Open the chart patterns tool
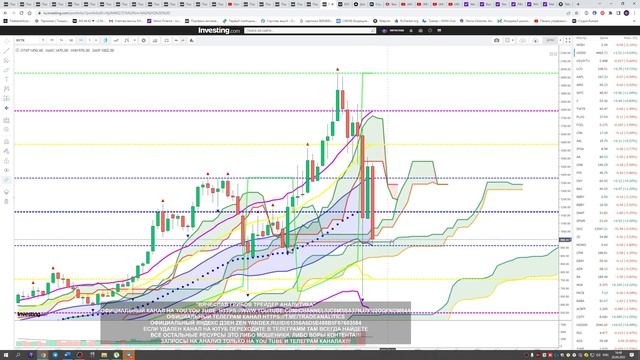640x360 pixels. [x=6, y=89]
